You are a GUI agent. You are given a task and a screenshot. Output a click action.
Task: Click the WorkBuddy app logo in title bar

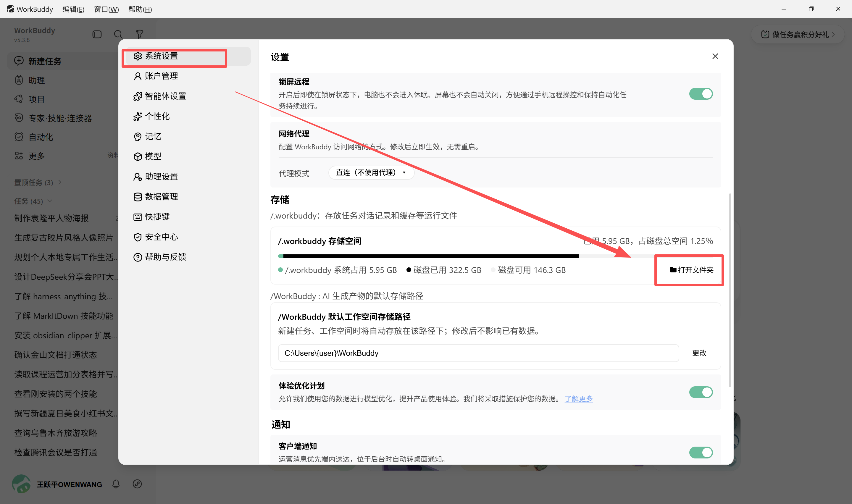click(x=11, y=9)
